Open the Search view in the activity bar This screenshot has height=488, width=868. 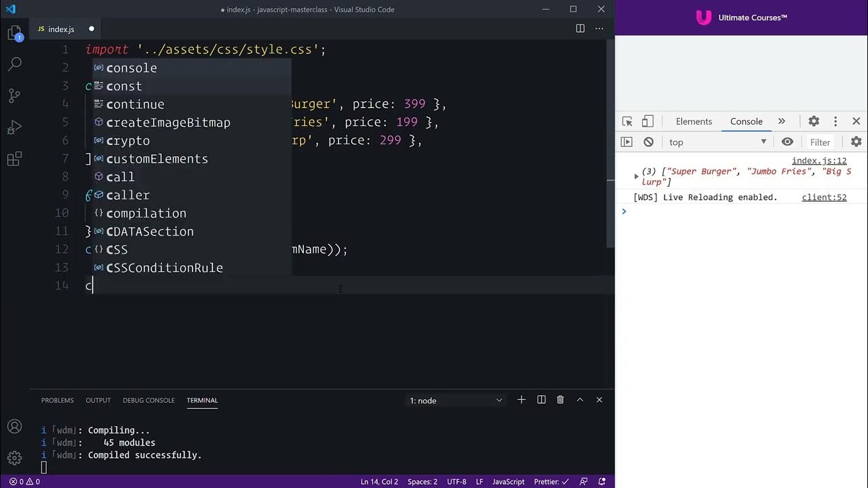tap(14, 64)
